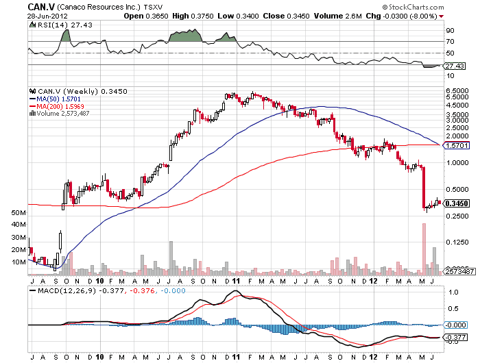
Task: Click the Close 0.3450 value in header
Action: pyautogui.click(x=286, y=16)
